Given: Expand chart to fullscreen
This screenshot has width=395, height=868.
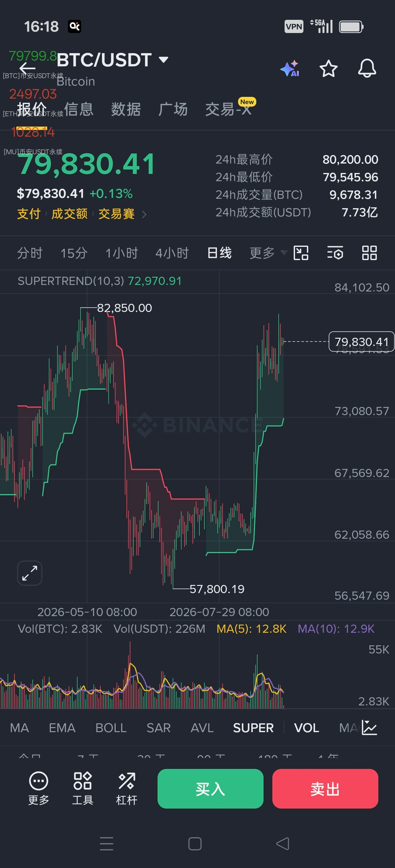Looking at the screenshot, I should coord(30,573).
